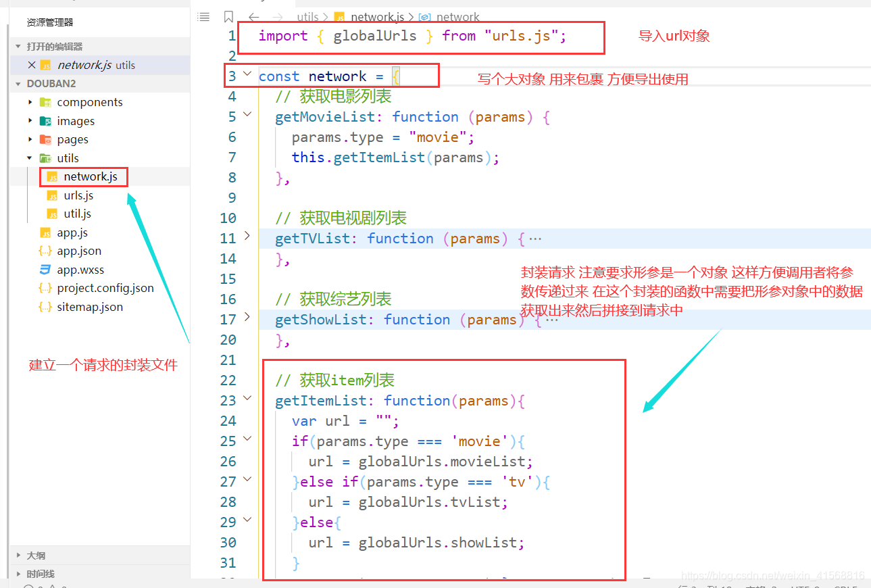Expand the 时间线 timeline panel
871x588 pixels.
point(18,574)
